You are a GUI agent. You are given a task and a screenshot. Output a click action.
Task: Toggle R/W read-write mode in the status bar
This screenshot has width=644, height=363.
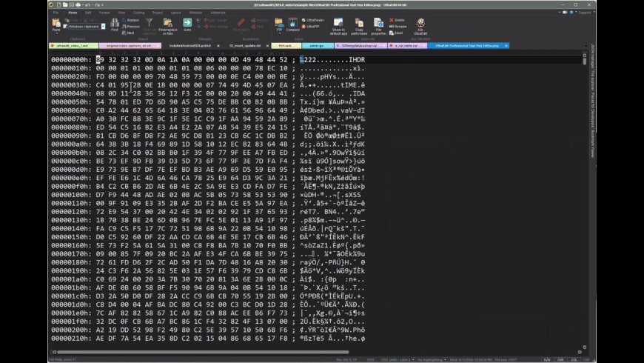(x=547, y=360)
